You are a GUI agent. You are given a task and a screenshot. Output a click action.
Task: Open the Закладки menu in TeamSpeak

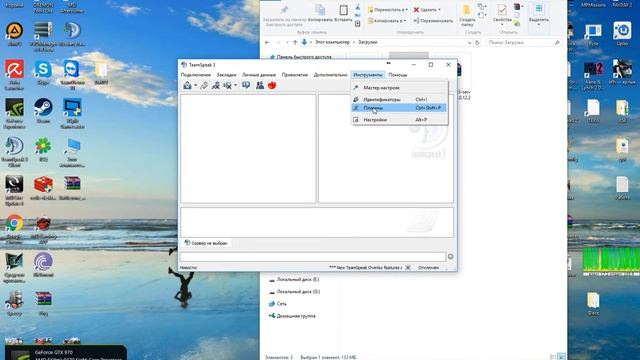click(226, 75)
